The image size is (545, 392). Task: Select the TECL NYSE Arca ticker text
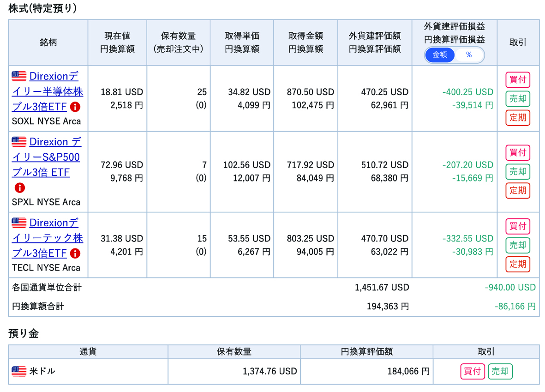(46, 268)
